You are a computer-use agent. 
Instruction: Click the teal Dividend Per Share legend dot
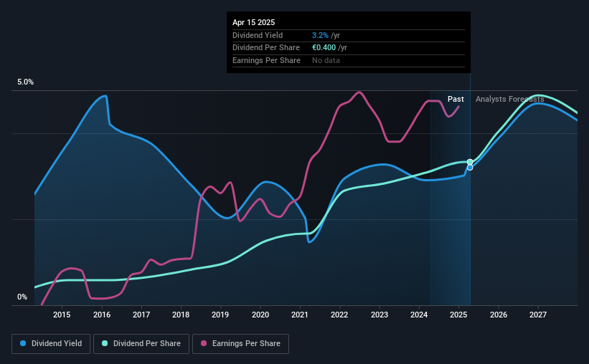click(x=105, y=343)
